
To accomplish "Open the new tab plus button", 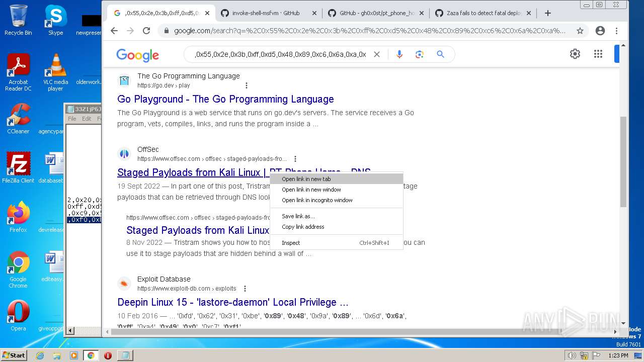I will coord(548,13).
